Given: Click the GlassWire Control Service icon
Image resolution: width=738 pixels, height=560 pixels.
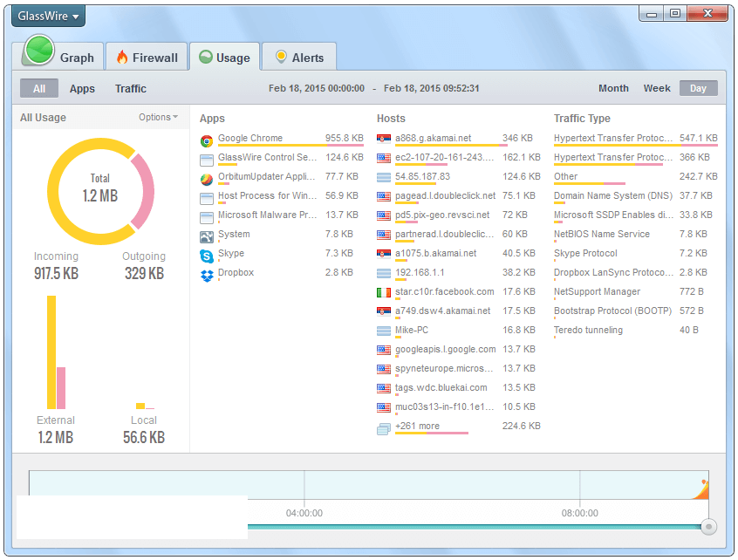Looking at the screenshot, I should (207, 160).
